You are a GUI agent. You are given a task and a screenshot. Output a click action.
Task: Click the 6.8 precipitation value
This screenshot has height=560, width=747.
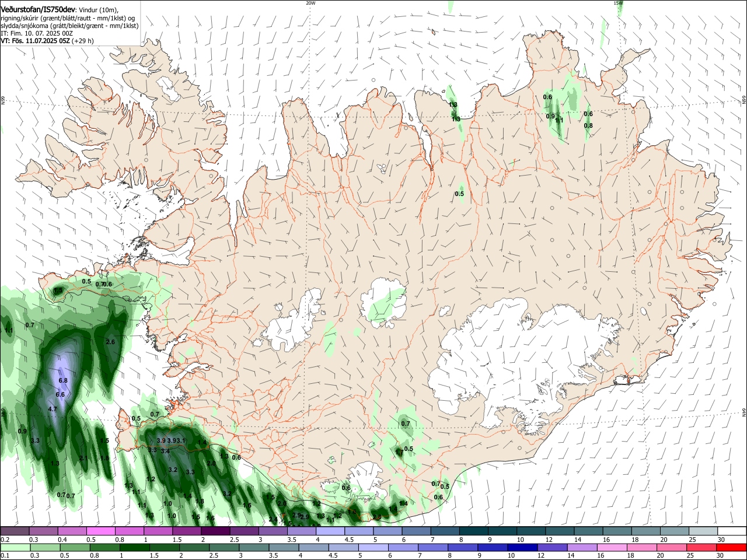[64, 380]
